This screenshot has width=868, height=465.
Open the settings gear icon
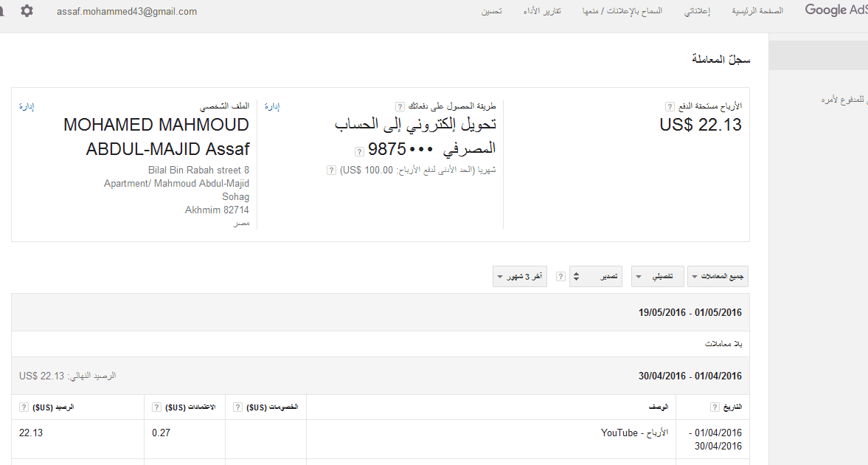(x=27, y=11)
